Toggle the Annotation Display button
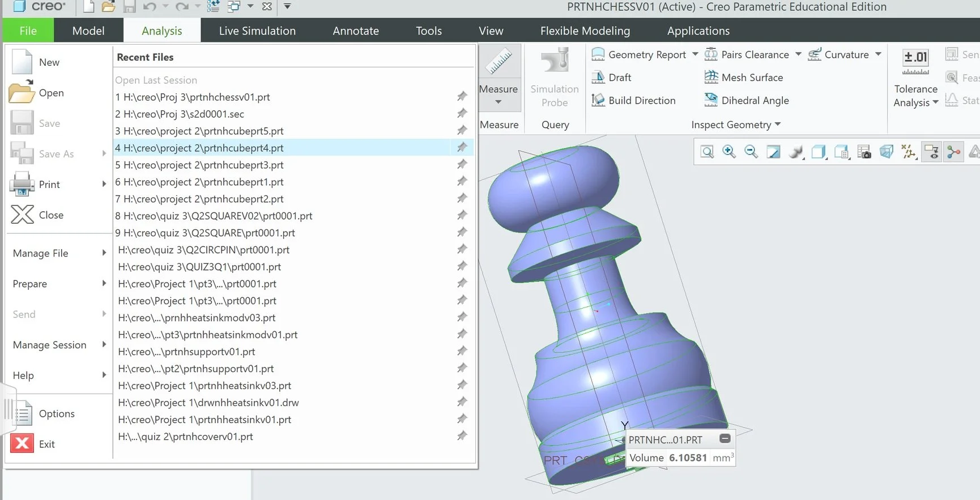The image size is (980, 500). pyautogui.click(x=931, y=152)
